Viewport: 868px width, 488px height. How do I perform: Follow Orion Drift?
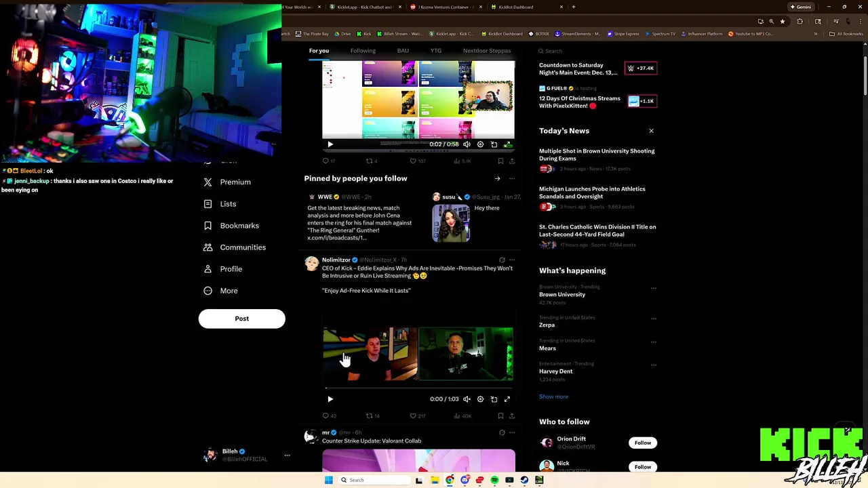(x=642, y=443)
